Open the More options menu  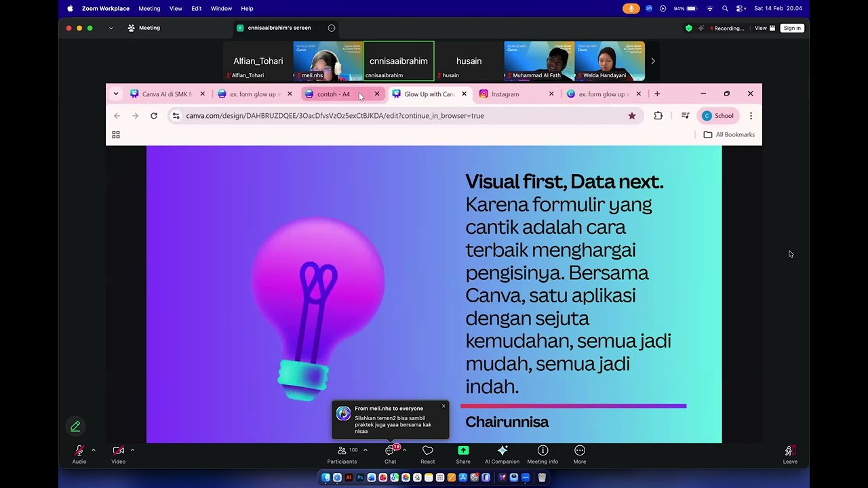click(580, 454)
